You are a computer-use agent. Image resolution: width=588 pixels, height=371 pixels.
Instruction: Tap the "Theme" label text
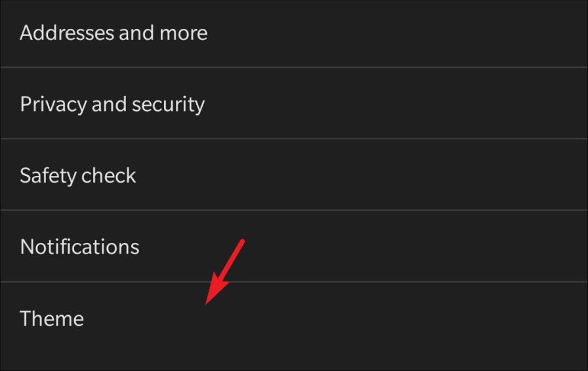52,319
